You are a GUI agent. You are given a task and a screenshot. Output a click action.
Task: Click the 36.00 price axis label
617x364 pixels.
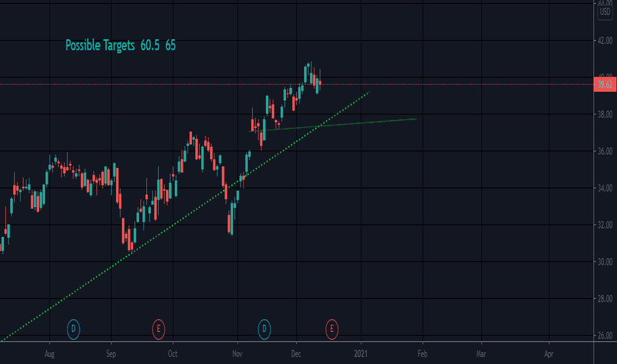[x=605, y=151]
